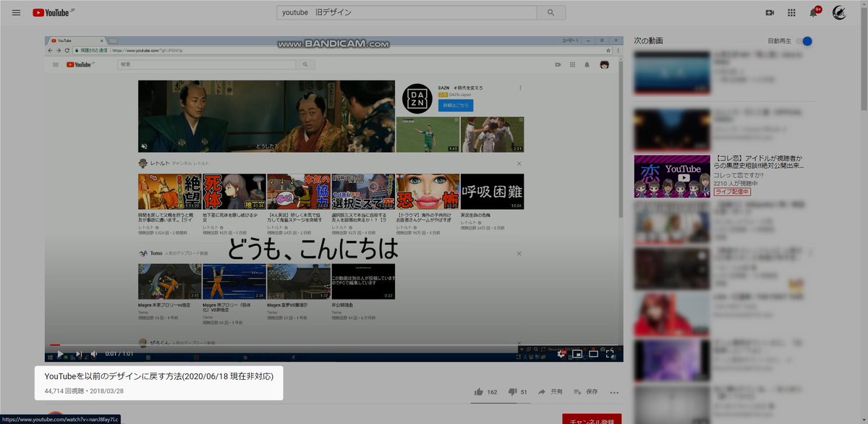Switch to theater mode view
Image resolution: width=868 pixels, height=424 pixels.
pyautogui.click(x=593, y=354)
